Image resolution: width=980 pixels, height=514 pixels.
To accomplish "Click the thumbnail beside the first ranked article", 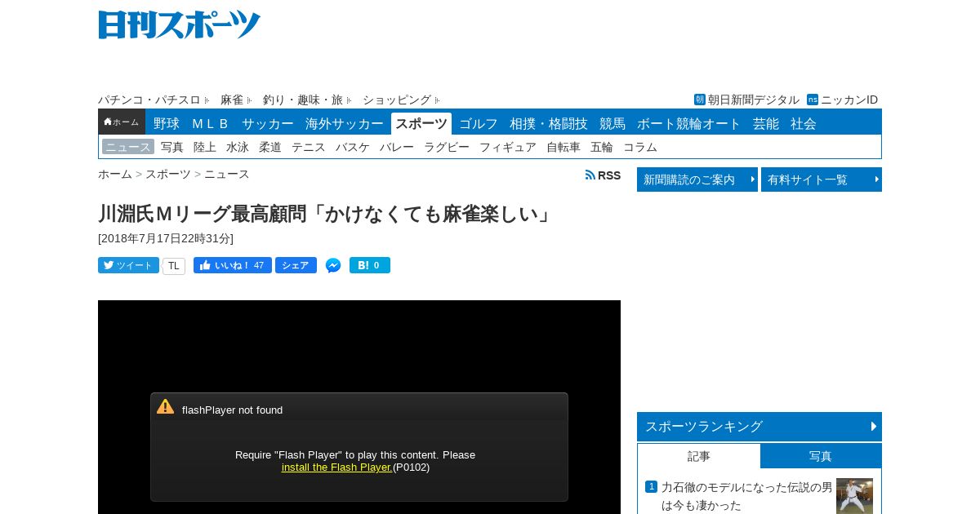I will (x=854, y=496).
